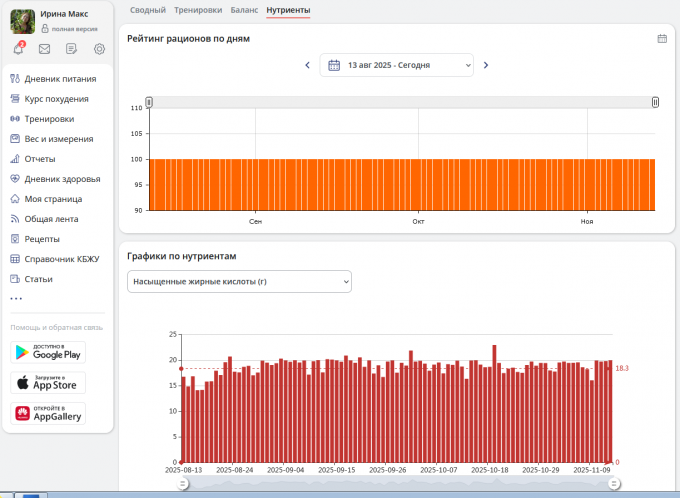Go to previous date range arrow
This screenshot has height=498, width=680.
coord(307,65)
